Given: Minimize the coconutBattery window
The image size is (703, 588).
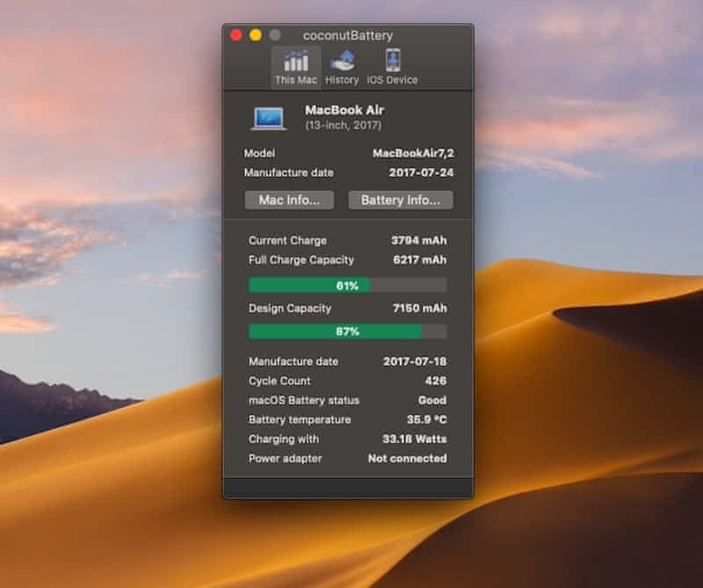Looking at the screenshot, I should point(256,35).
